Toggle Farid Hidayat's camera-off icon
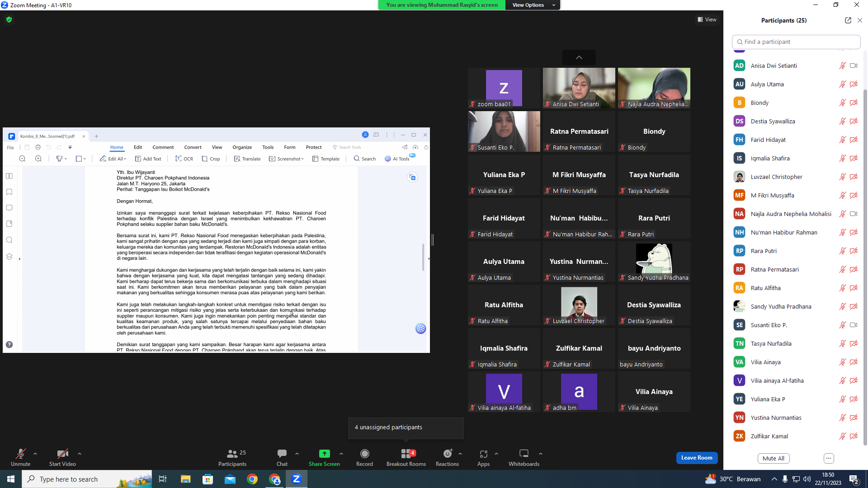This screenshot has height=488, width=868. (x=854, y=140)
